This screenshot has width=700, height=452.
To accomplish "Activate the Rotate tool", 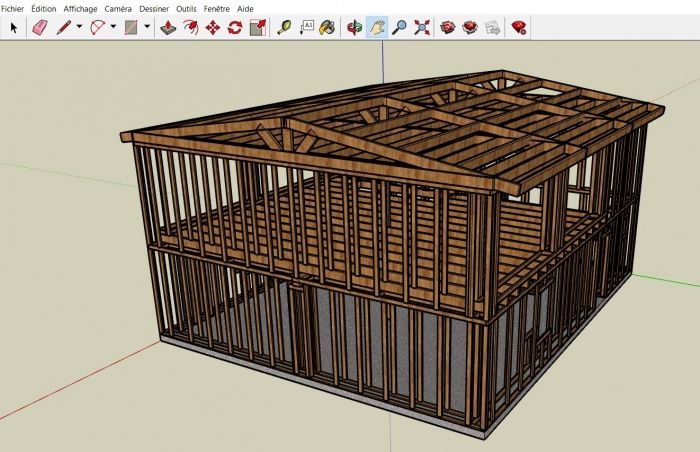I will [235, 28].
